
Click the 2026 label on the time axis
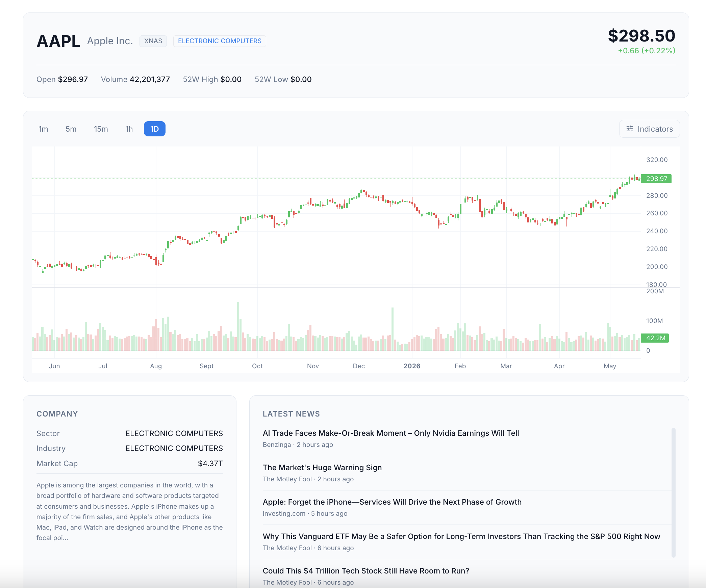(x=412, y=366)
